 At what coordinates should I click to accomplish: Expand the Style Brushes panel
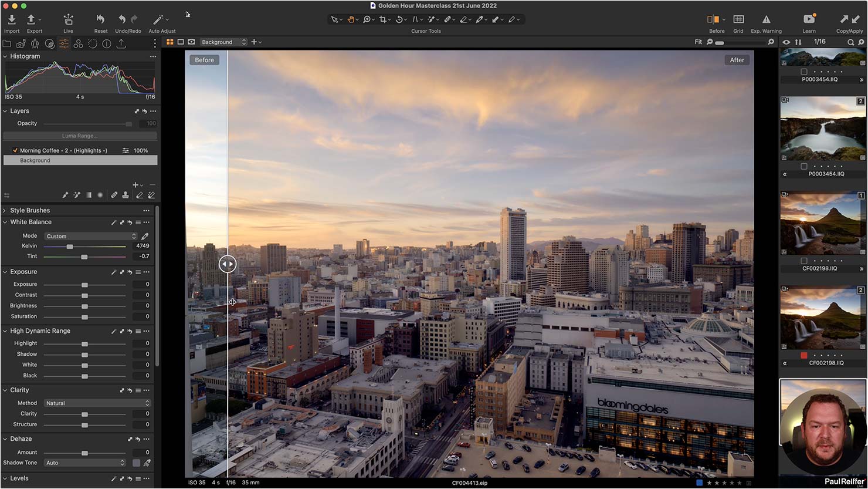(x=5, y=210)
